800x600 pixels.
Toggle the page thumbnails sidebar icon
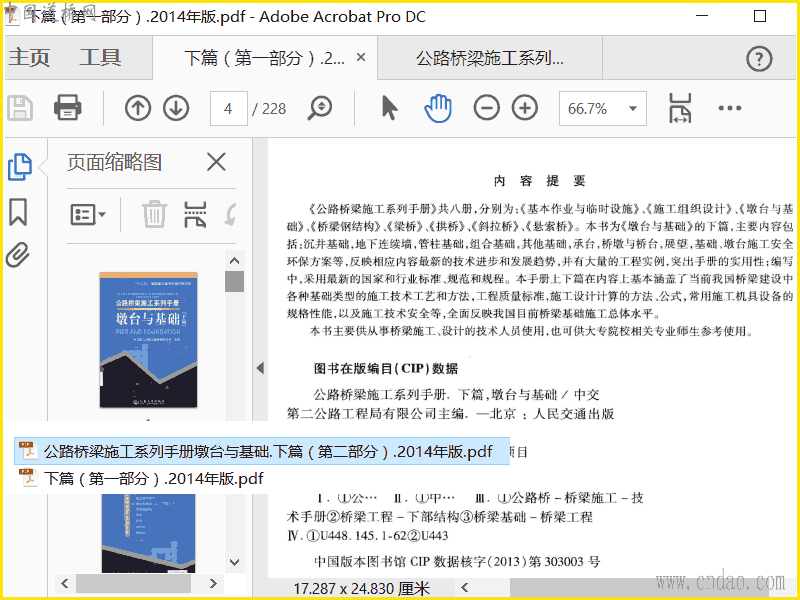click(20, 167)
